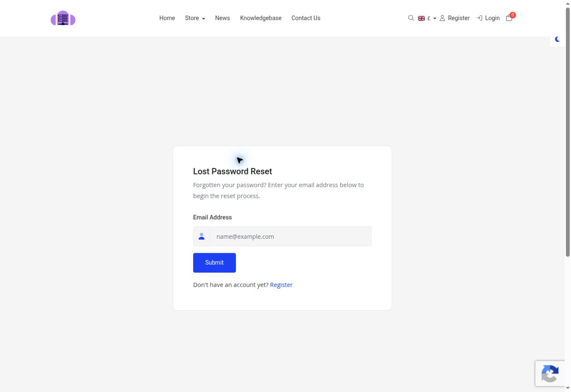This screenshot has height=392, width=571.
Task: Open the Contact Us page
Action: pyautogui.click(x=306, y=18)
